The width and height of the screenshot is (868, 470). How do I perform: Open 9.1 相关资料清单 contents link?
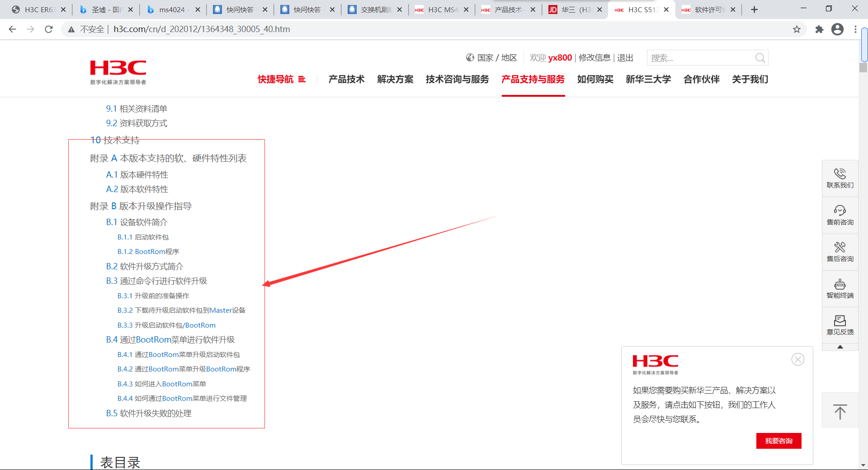[x=137, y=108]
